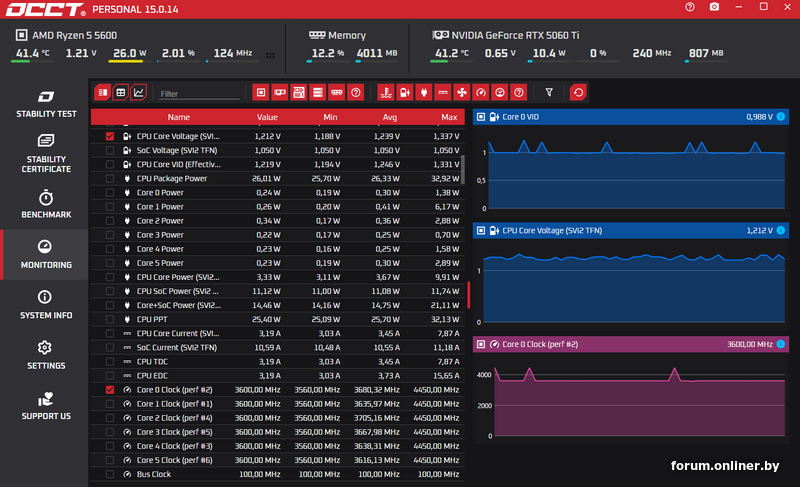800x487 pixels.
Task: Click the power plug sensor filter icon
Action: tap(423, 93)
